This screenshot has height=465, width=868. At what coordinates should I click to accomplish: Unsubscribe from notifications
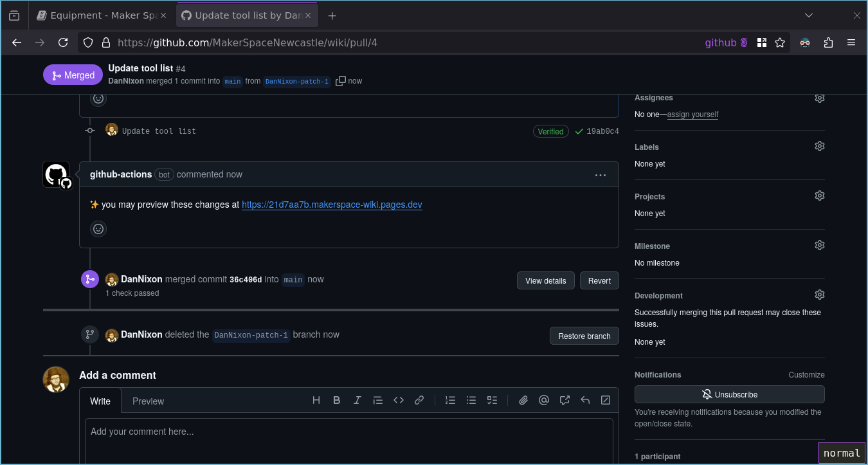coord(729,394)
